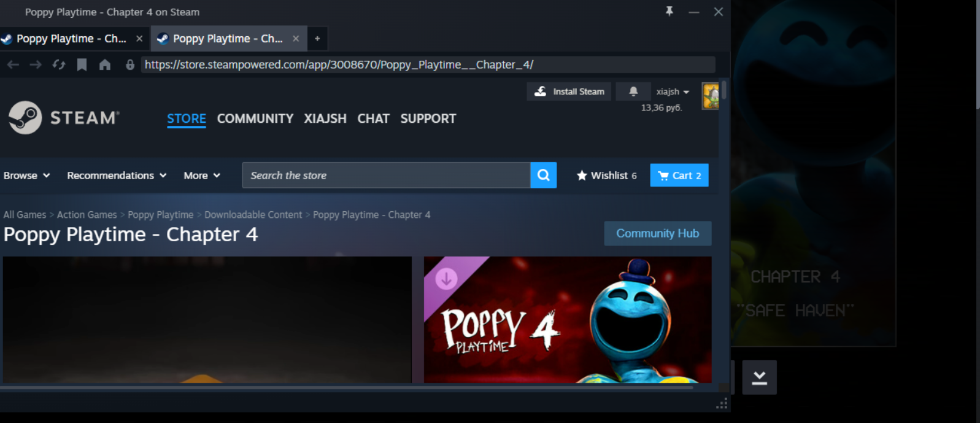Go to home page via house icon
The height and width of the screenshot is (423, 980).
click(x=105, y=64)
